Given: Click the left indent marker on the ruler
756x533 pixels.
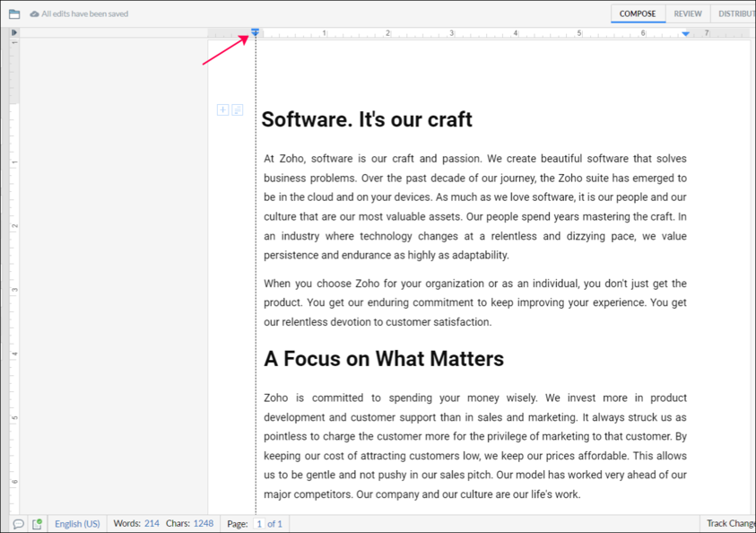Looking at the screenshot, I should (255, 33).
